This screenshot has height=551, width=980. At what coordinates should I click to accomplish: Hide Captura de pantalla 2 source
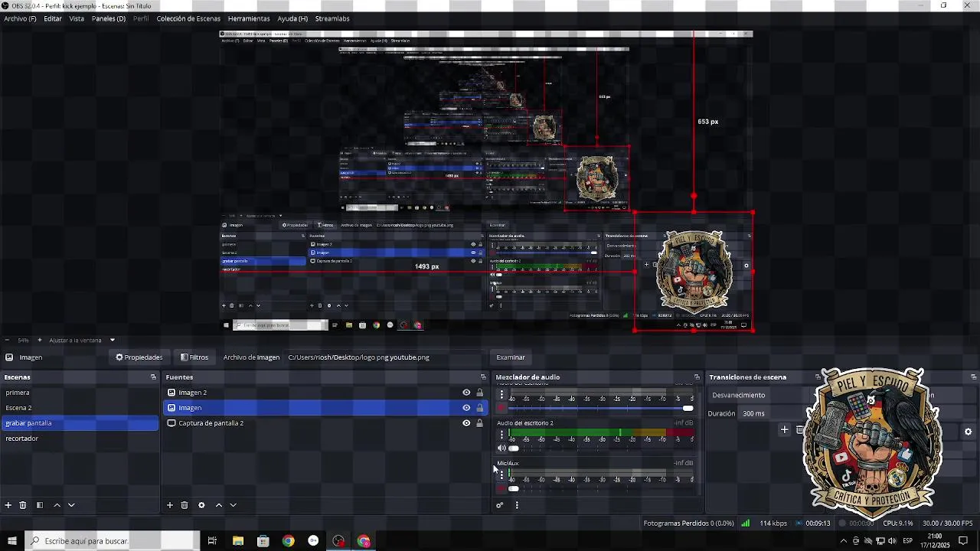[x=466, y=423]
